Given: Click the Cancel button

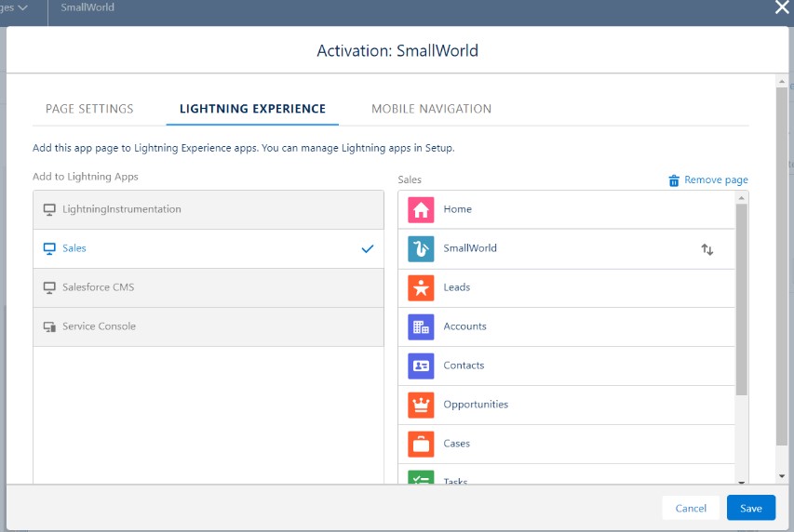Looking at the screenshot, I should click(691, 508).
